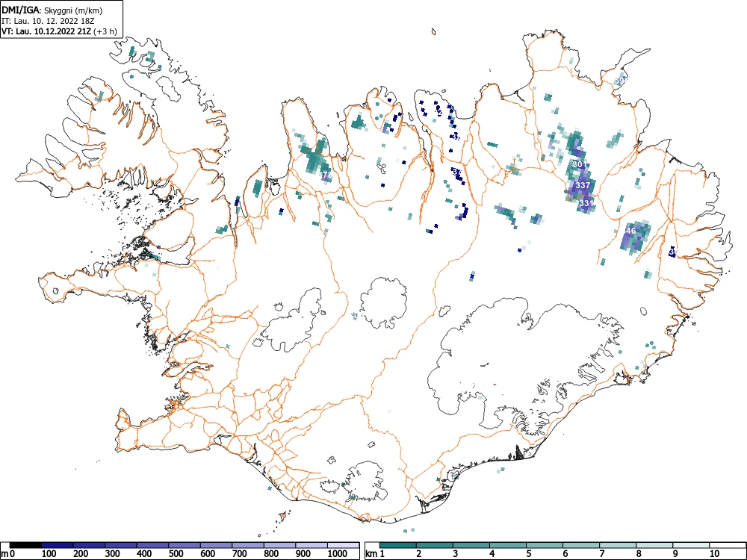
Task: Click the "DMI/IGA: Skyggni (m/km)" title line
Action: click(52, 10)
